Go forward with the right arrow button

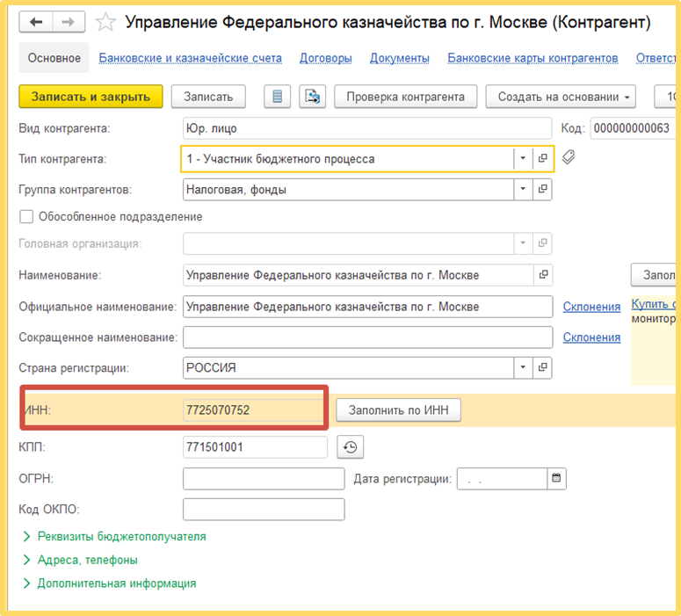[x=69, y=22]
